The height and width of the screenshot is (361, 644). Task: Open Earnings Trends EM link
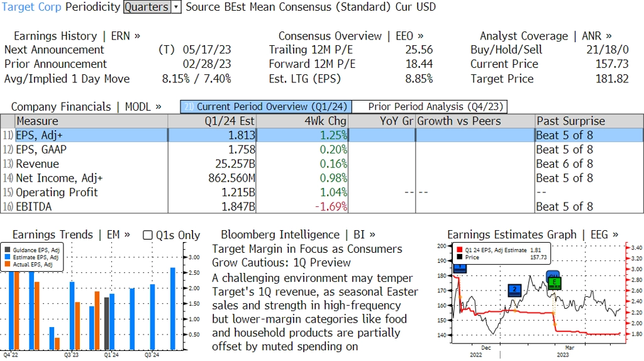pyautogui.click(x=71, y=235)
